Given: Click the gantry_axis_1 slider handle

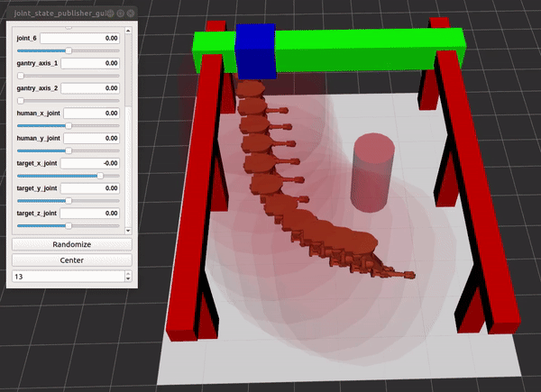Looking at the screenshot, I should point(21,76).
